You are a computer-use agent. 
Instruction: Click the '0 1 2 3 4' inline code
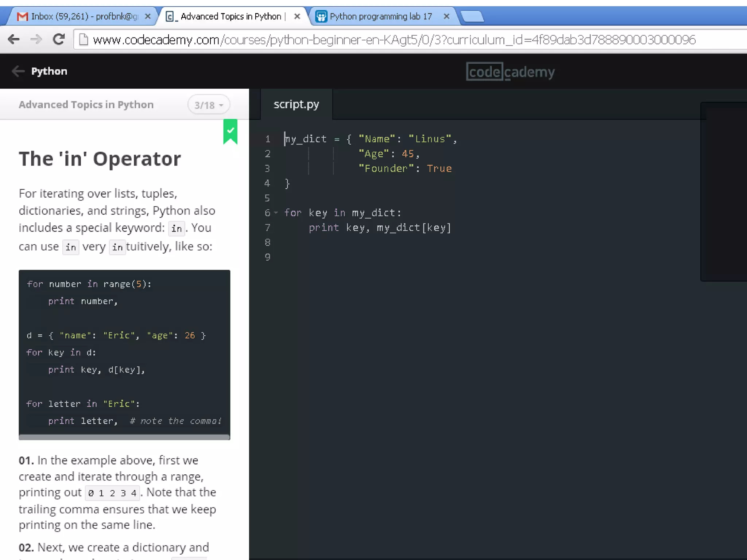tap(112, 493)
